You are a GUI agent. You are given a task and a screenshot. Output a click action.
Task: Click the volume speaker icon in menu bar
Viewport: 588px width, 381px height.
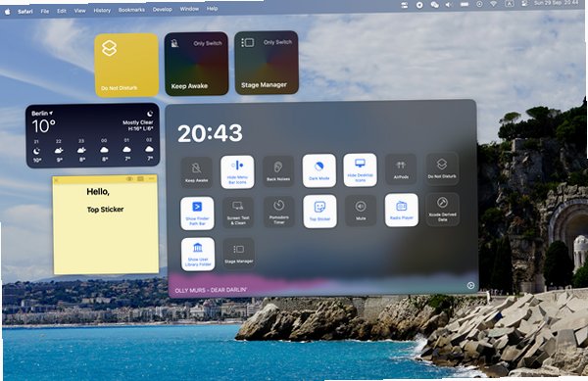pos(449,5)
